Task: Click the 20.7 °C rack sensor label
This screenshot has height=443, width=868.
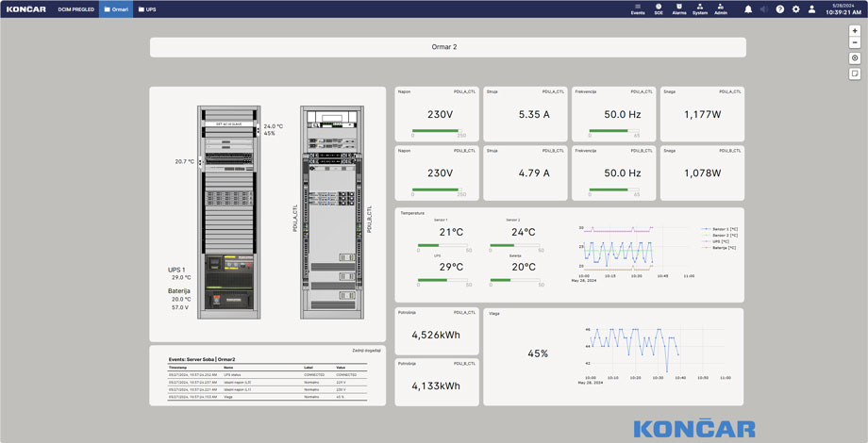Action: tap(185, 161)
